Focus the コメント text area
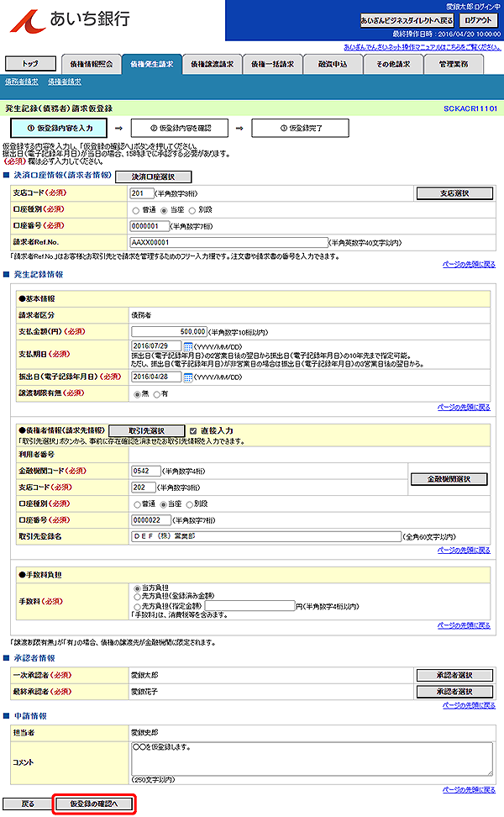Image resolution: width=504 pixels, height=817 pixels. click(x=312, y=759)
